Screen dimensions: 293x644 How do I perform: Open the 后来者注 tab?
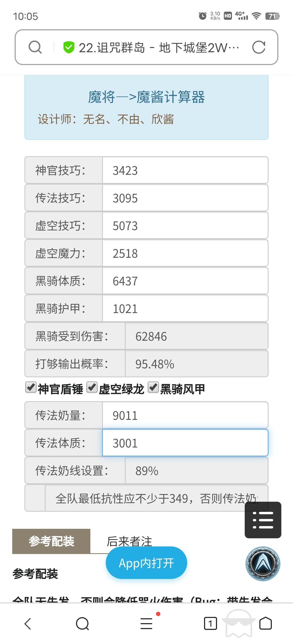click(129, 541)
